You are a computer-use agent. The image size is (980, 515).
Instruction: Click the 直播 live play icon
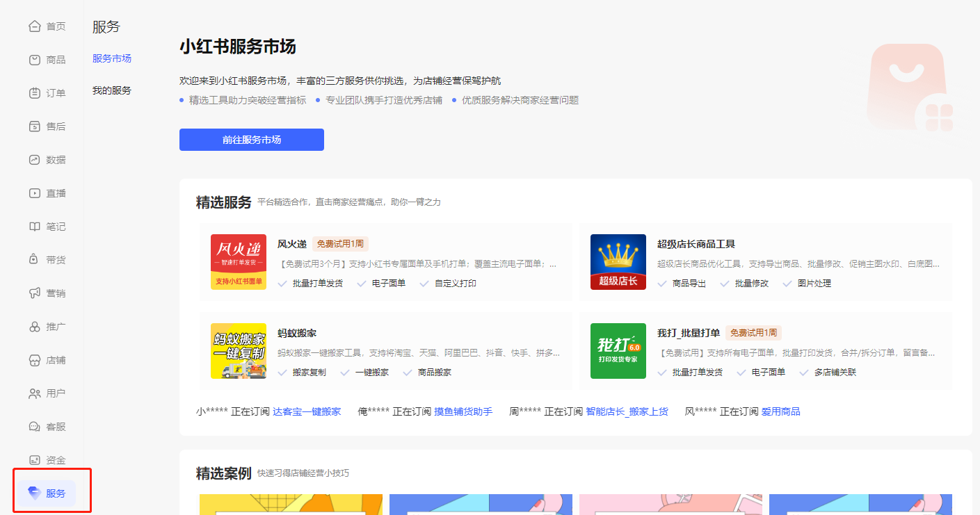[35, 193]
